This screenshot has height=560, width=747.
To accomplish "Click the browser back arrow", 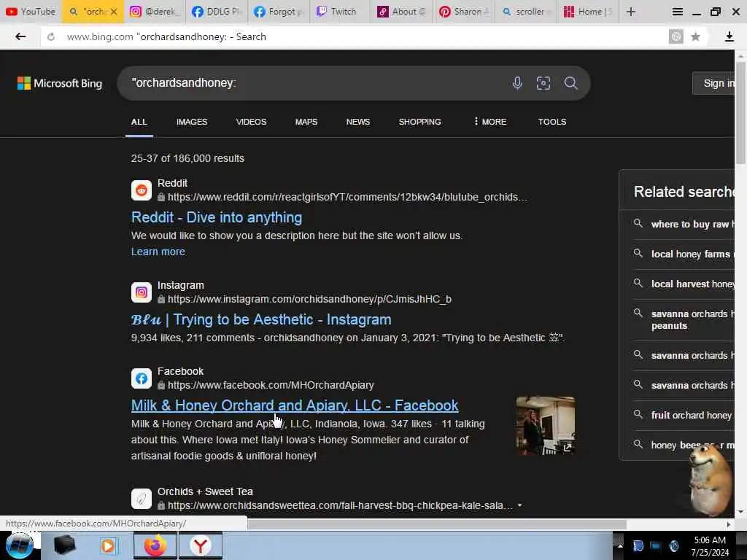I will [x=20, y=36].
